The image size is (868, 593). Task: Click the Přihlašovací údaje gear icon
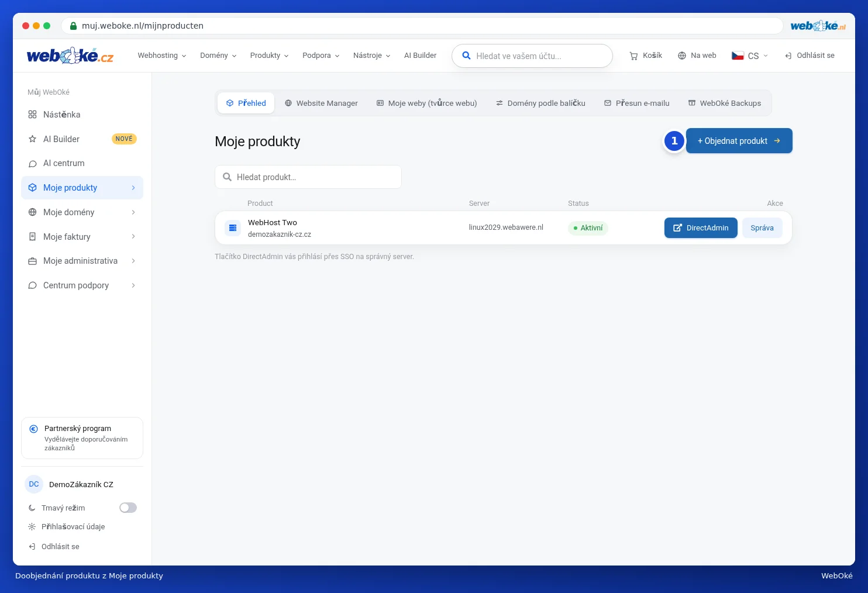click(32, 526)
